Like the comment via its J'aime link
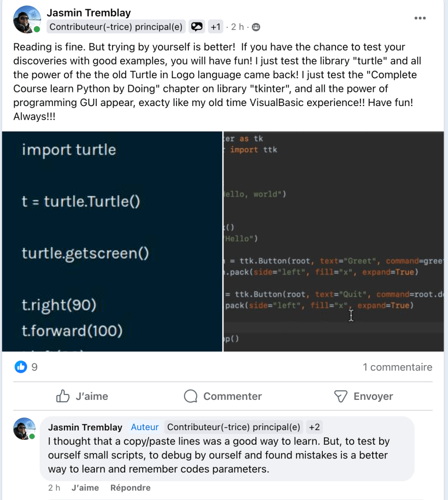Screen dimensions: 448x500 tap(85, 488)
